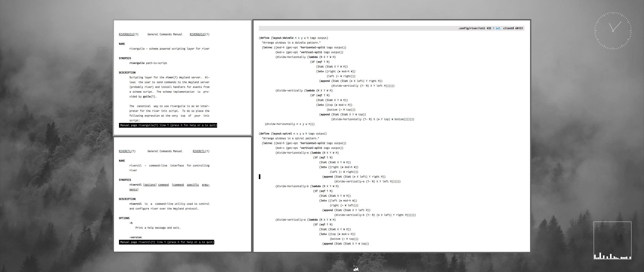Screen dimensions: 644x272
Task: Click the underlined 'specific' word in synopsis
Action: pos(193,185)
